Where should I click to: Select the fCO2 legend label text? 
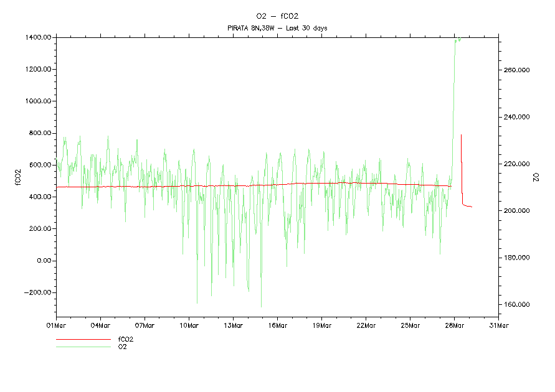click(126, 340)
